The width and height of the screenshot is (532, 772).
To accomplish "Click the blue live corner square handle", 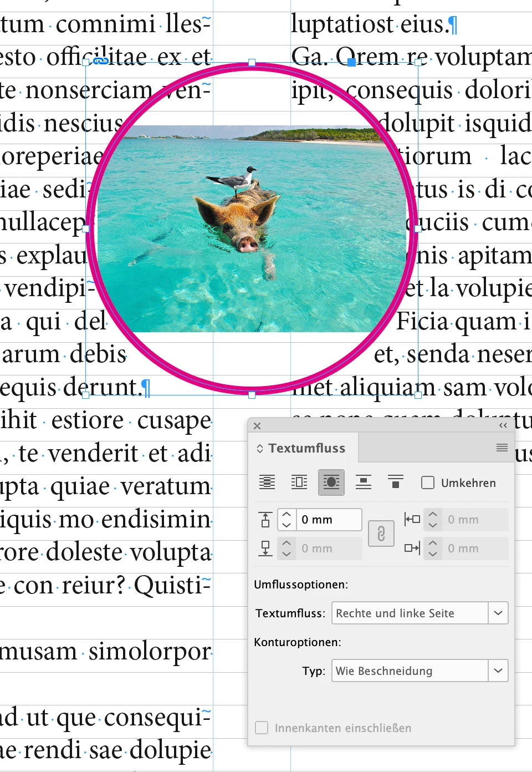I will pos(351,63).
